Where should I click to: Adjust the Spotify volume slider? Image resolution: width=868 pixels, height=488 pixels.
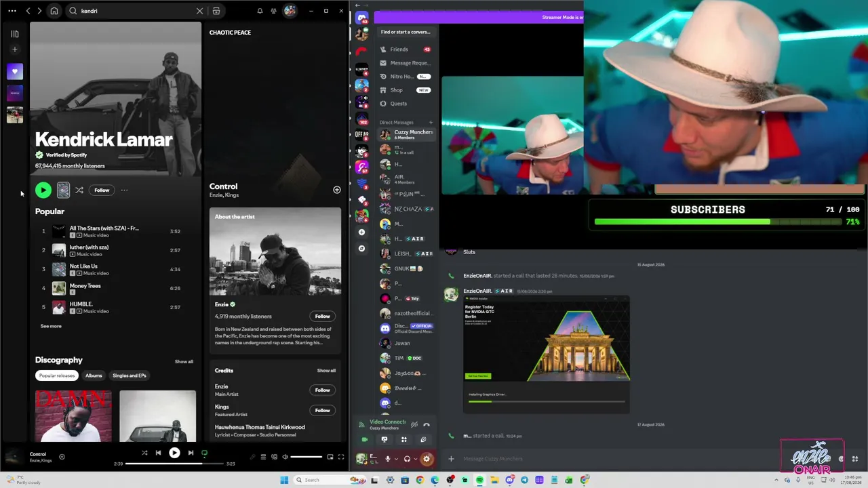coord(307,457)
